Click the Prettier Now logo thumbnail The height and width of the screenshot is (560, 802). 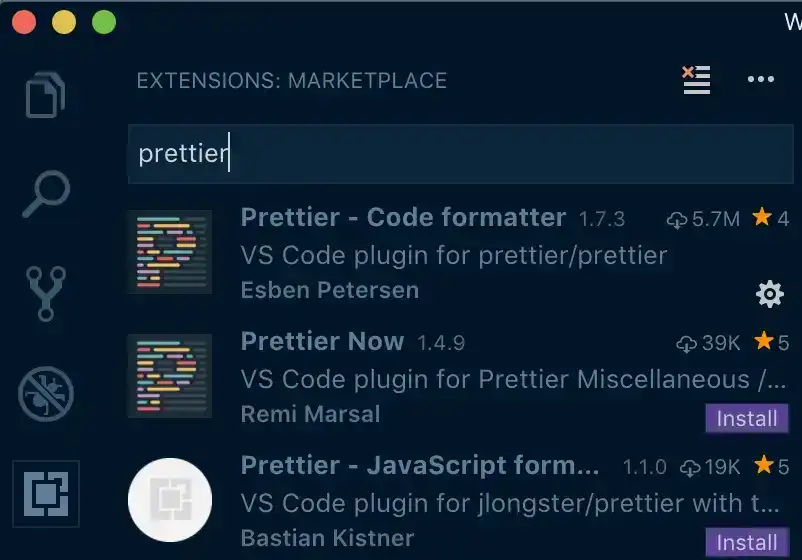click(170, 376)
